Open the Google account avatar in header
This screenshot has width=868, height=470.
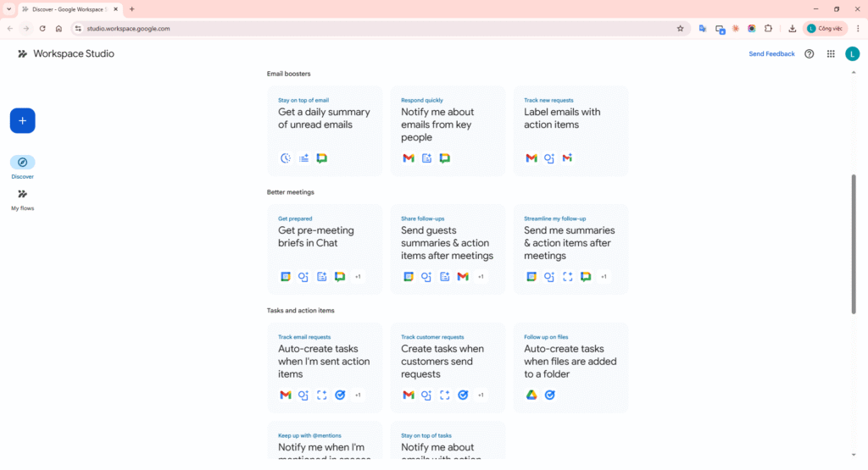852,53
